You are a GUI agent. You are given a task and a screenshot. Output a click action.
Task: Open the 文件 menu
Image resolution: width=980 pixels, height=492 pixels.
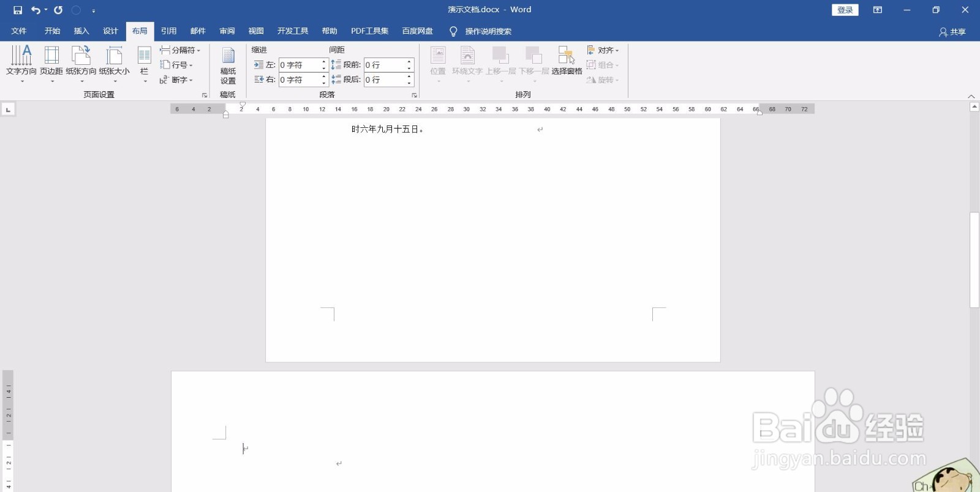pyautogui.click(x=19, y=31)
